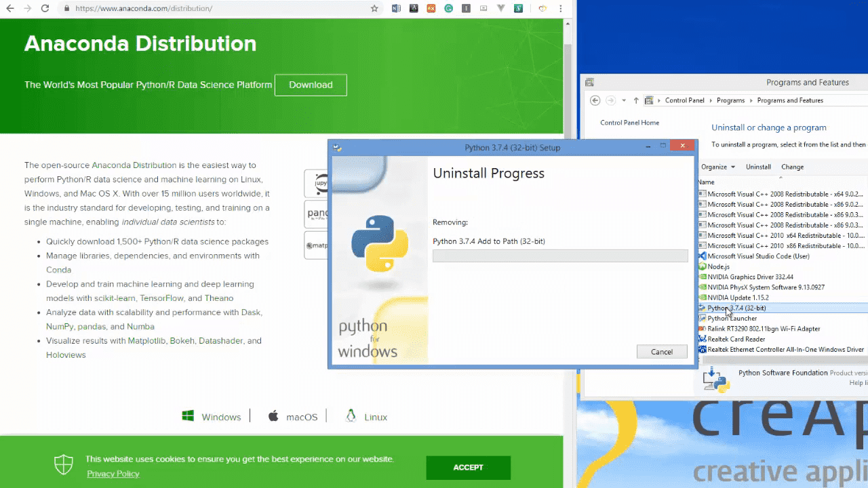Click the Python Setup title bar icon
The height and width of the screenshot is (488, 868).
pos(337,147)
